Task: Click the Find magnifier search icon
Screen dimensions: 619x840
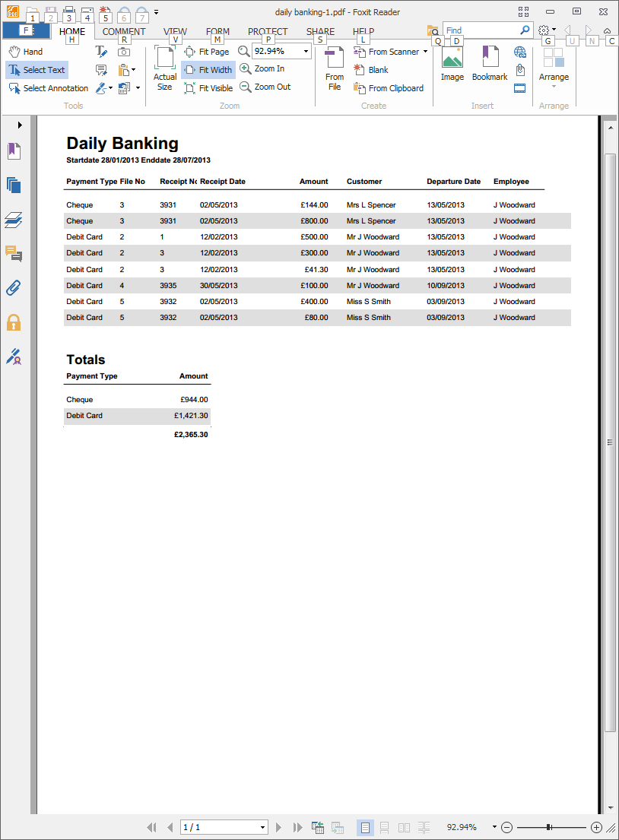Action: pos(525,30)
